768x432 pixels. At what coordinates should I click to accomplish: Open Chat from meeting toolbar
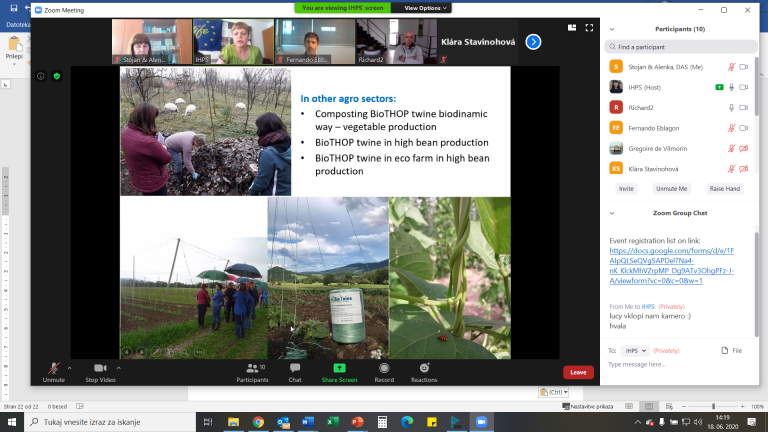(x=295, y=372)
